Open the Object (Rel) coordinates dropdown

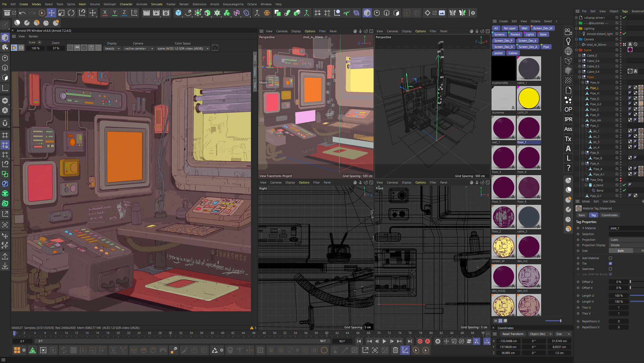tap(540, 334)
